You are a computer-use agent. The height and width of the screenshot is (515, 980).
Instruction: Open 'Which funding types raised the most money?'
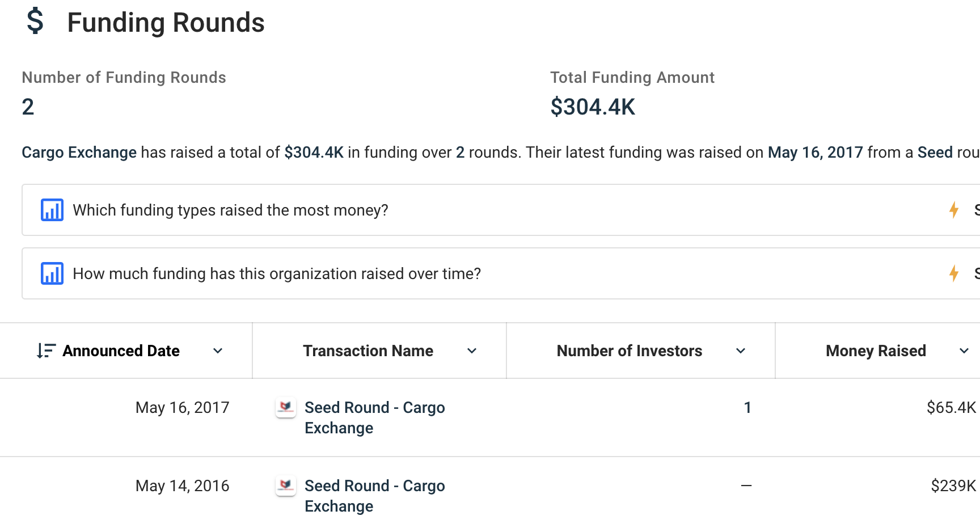(230, 210)
